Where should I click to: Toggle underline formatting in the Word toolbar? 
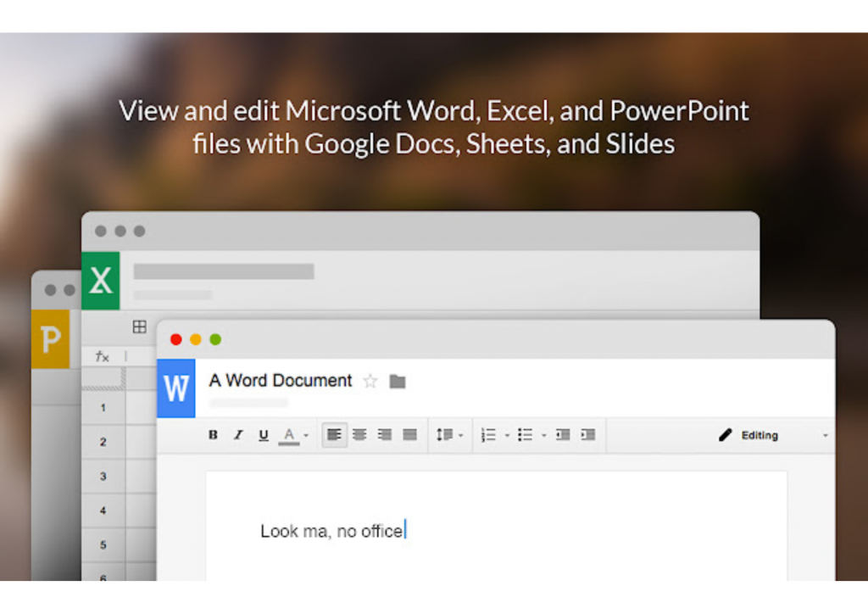click(264, 435)
